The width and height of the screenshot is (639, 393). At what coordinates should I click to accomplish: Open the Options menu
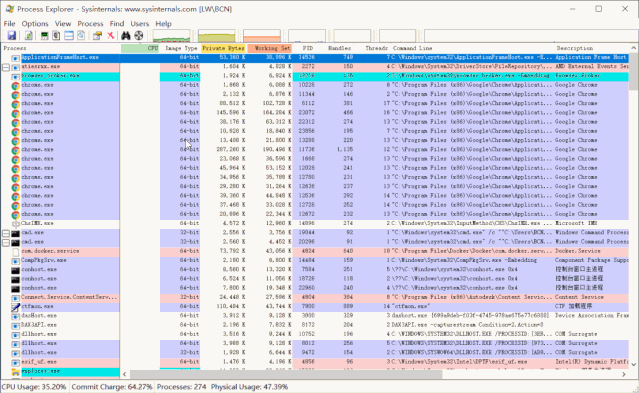click(x=35, y=24)
